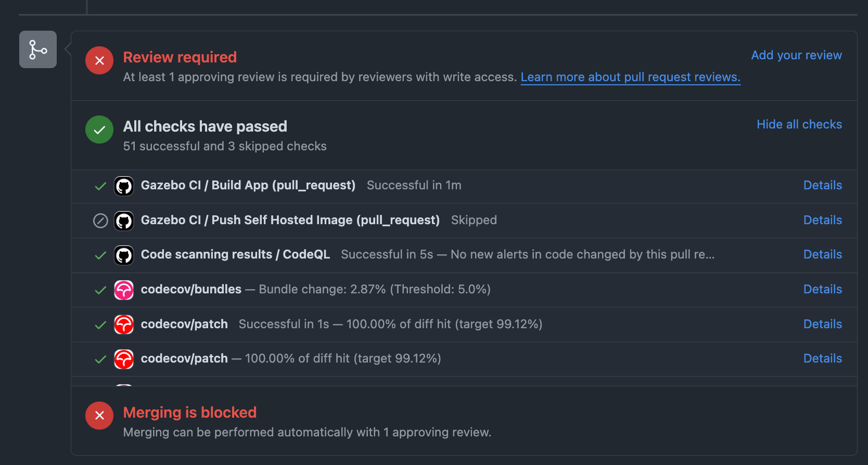Screen dimensions: 868x465
Task: Click the green check icon beside codecov/bundles
Action: coord(99,290)
